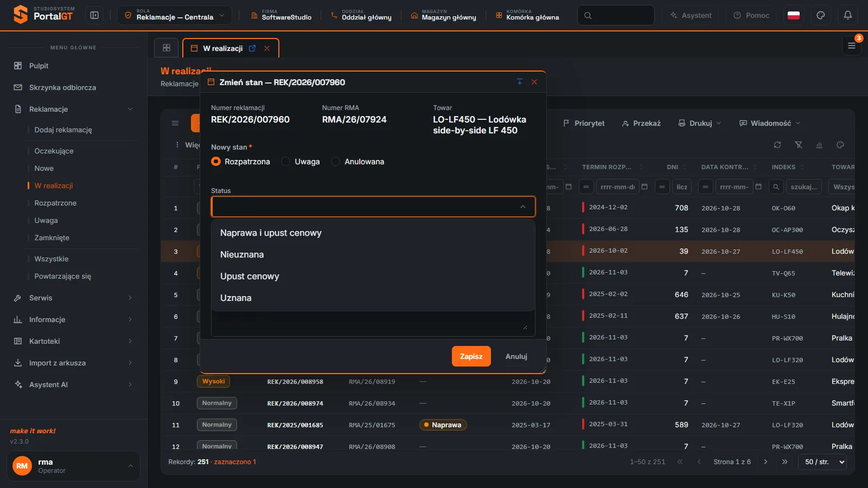This screenshot has height=488, width=868.
Task: Open hamburger menu with badge 3
Action: 852,46
